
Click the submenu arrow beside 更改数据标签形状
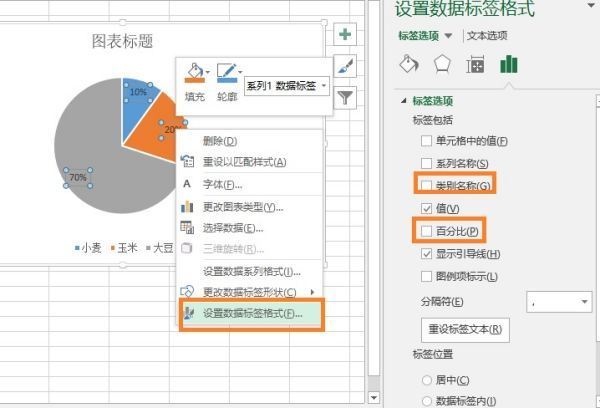point(312,292)
